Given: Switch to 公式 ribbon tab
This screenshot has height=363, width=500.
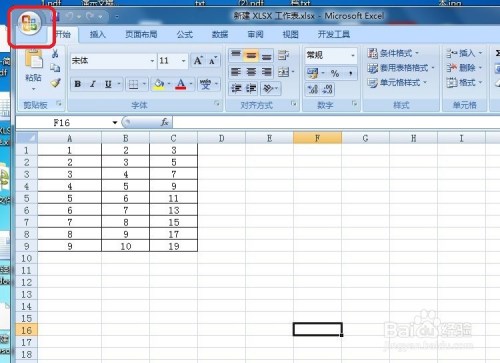Looking at the screenshot, I should [x=185, y=34].
